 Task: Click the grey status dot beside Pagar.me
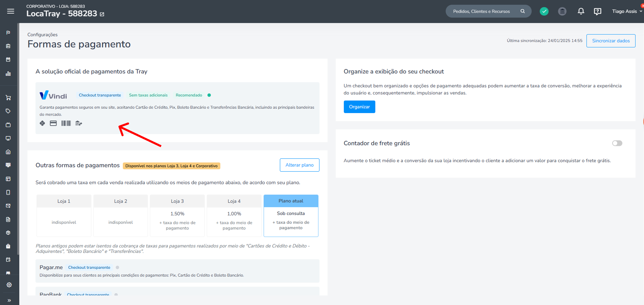click(117, 267)
